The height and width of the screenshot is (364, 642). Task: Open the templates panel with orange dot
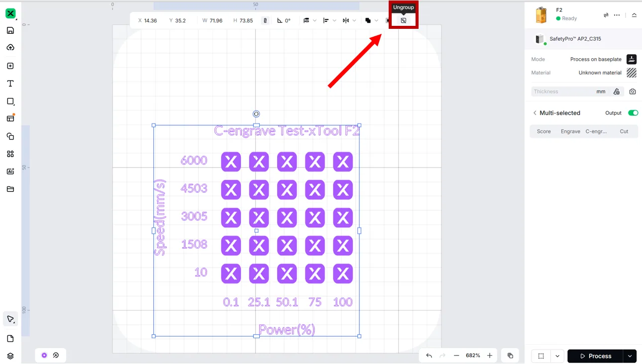pos(10,118)
